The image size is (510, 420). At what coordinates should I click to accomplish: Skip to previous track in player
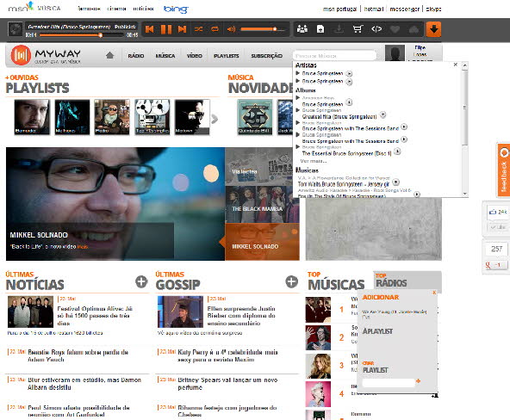point(149,29)
